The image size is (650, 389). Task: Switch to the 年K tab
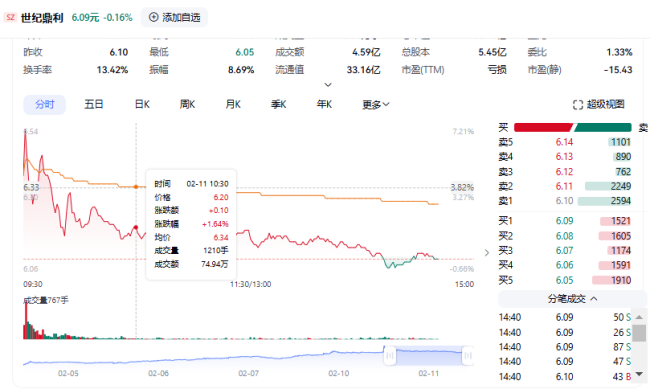click(x=324, y=105)
